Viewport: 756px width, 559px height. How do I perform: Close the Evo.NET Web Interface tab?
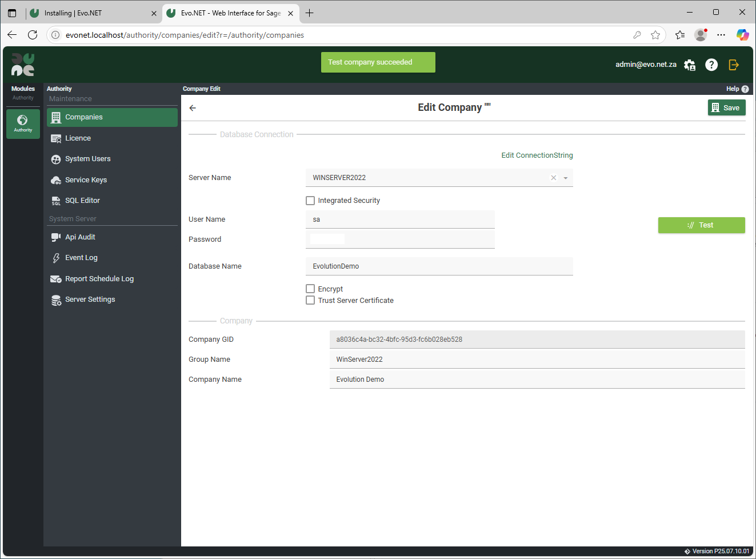290,13
